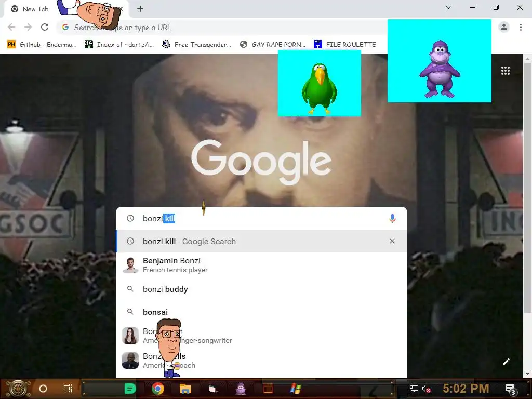Open the network tray icon
532x399 pixels.
[x=414, y=389]
